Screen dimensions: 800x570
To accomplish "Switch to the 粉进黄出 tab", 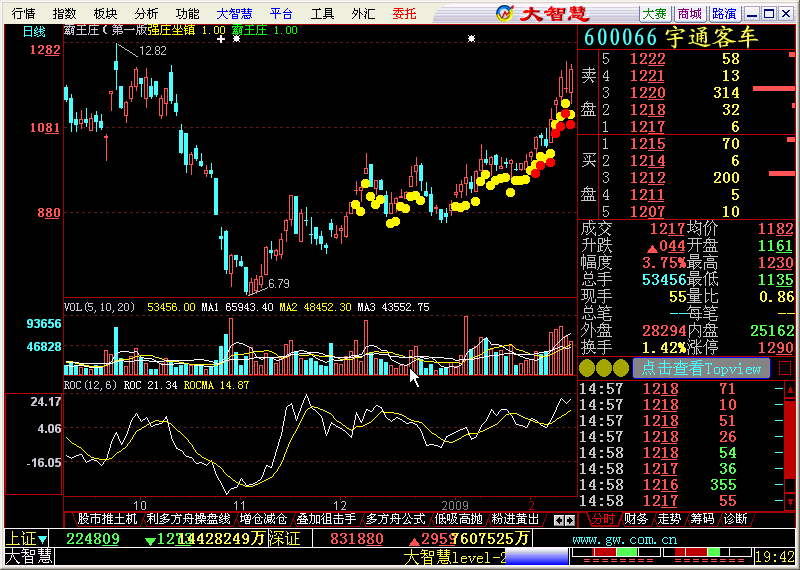I will click(x=515, y=519).
